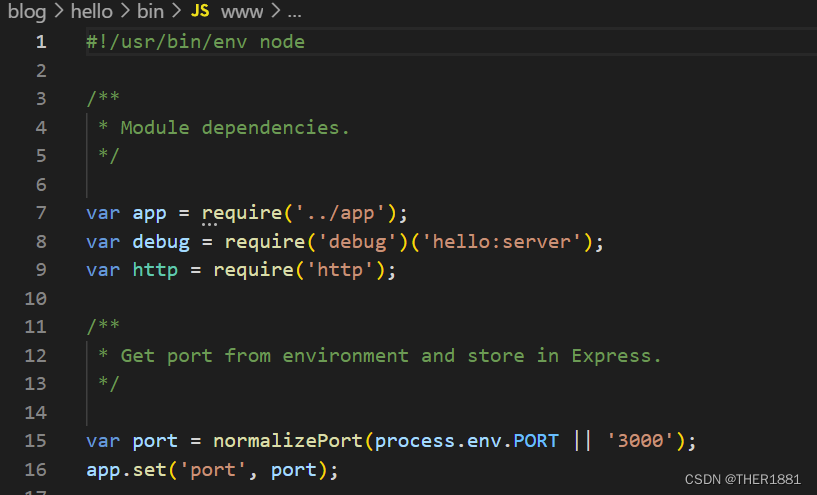Click the PORT environment property
The image size is (817, 495).
(537, 441)
